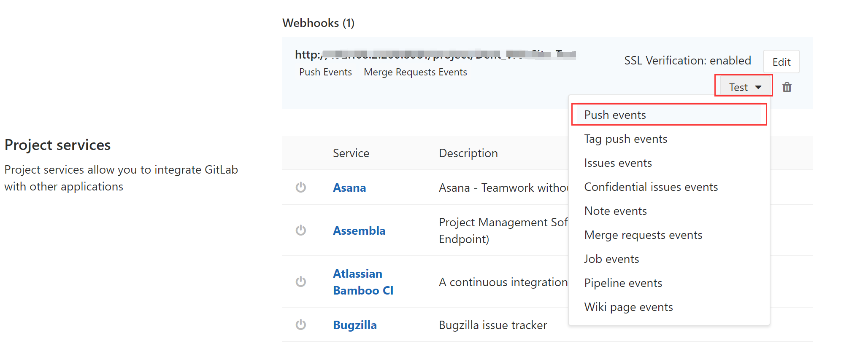Open the Test dropdown button
Image resolution: width=868 pixels, height=343 pixels.
pyautogui.click(x=744, y=87)
